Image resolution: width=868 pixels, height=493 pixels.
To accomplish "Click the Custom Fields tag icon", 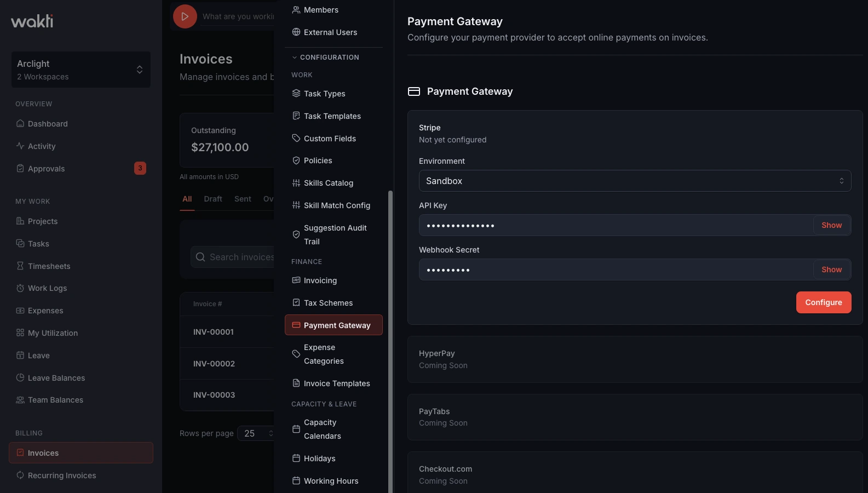I will coord(296,139).
